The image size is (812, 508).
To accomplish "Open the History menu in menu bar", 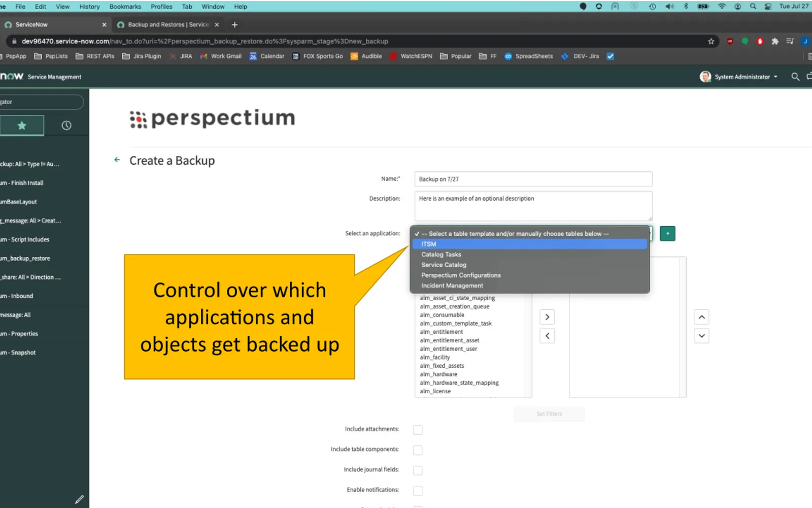I will 89,7.
